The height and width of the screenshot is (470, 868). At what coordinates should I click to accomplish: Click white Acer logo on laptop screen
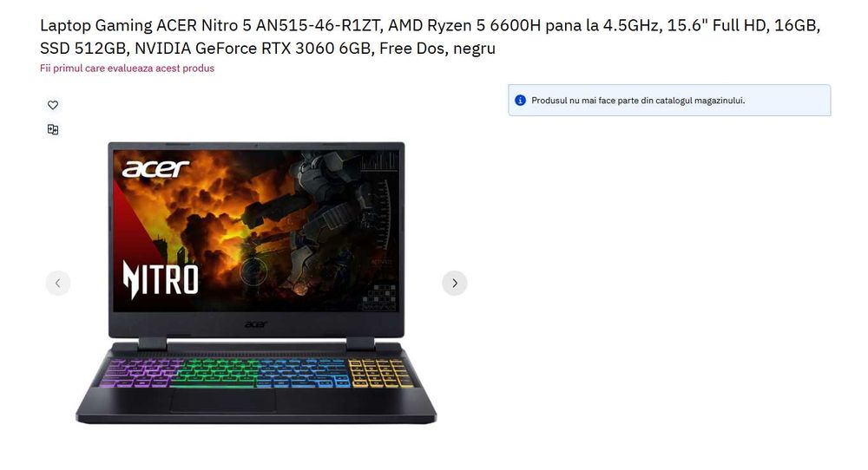pos(155,168)
